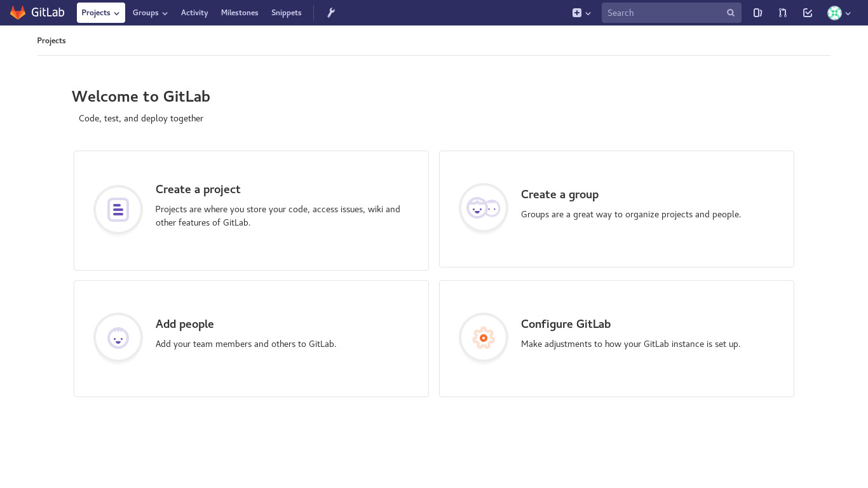Open the Merge requests icon
The image size is (868, 488).
click(783, 13)
